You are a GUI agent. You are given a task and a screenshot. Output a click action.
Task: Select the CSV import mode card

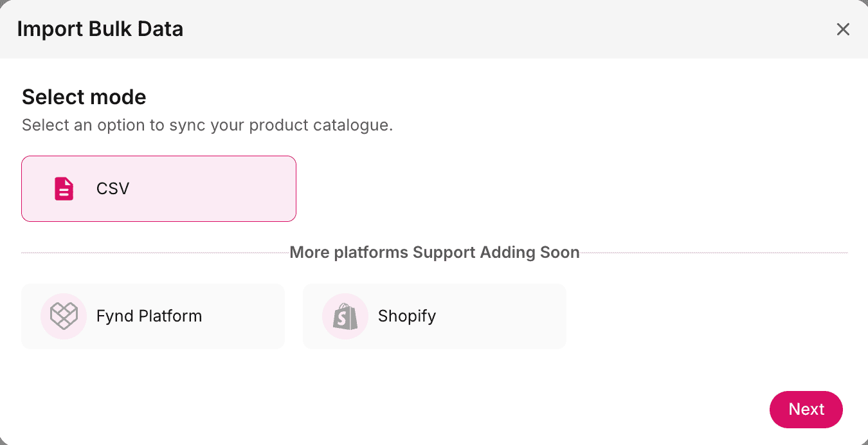click(193, 188)
